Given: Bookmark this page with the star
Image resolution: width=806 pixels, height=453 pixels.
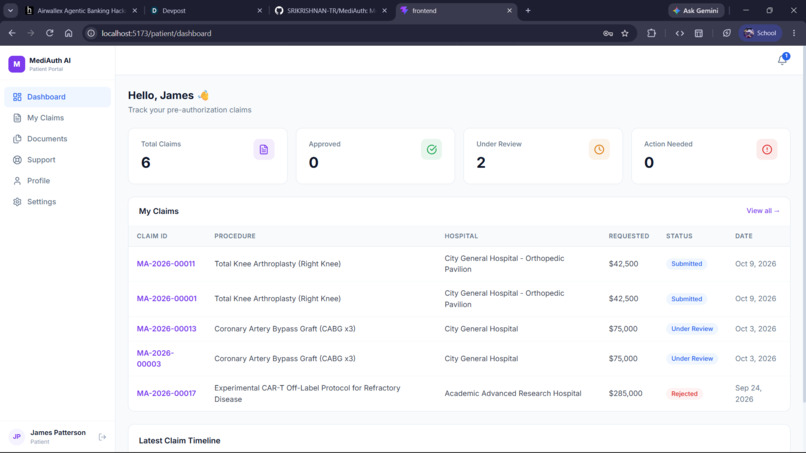Looking at the screenshot, I should (x=625, y=33).
